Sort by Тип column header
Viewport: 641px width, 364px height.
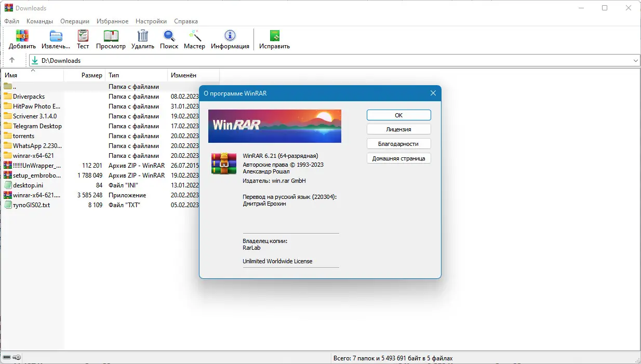(x=136, y=75)
